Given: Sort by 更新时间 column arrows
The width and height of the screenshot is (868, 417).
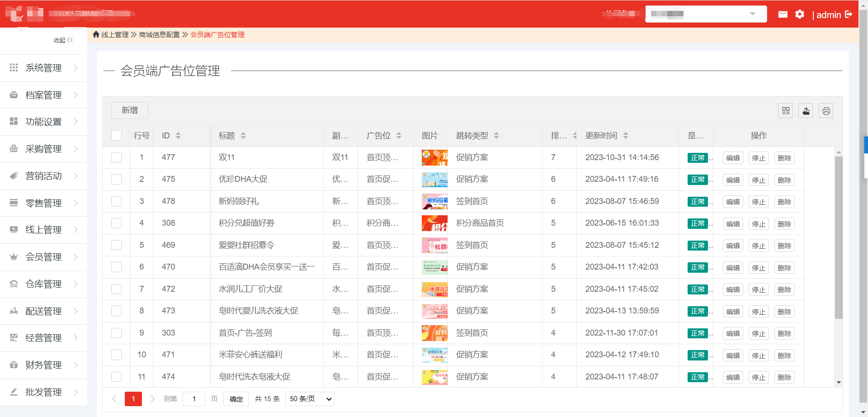Looking at the screenshot, I should click(x=626, y=136).
